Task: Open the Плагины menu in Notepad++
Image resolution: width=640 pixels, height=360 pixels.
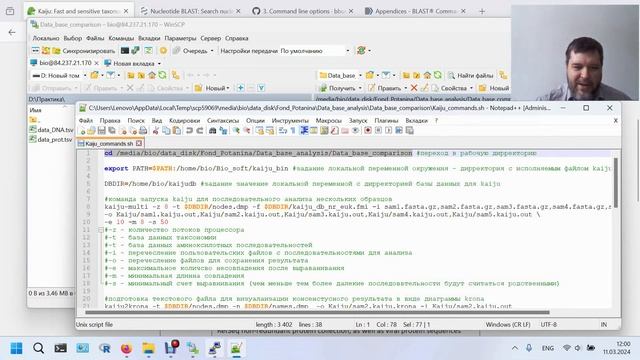Action: pos(386,120)
